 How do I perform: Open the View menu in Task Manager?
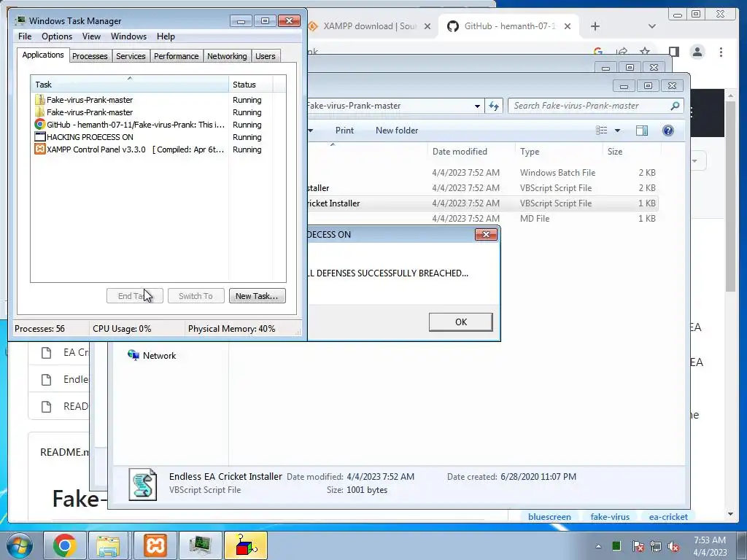point(91,36)
